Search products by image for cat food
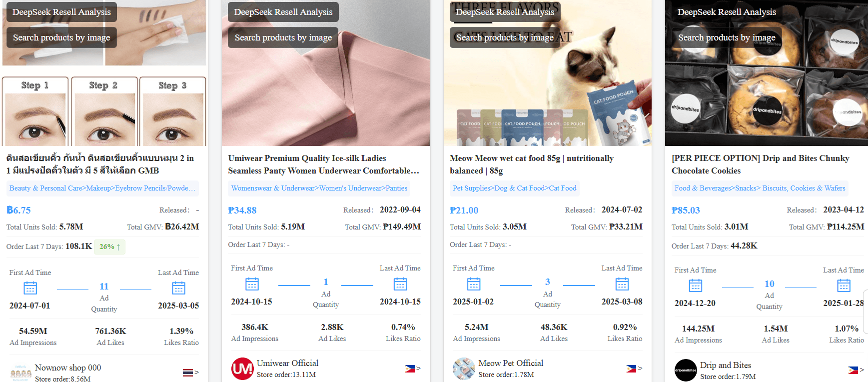The height and width of the screenshot is (382, 868). click(x=505, y=37)
